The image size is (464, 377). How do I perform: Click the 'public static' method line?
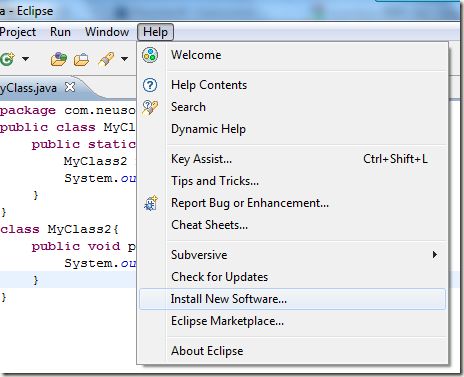pyautogui.click(x=84, y=144)
